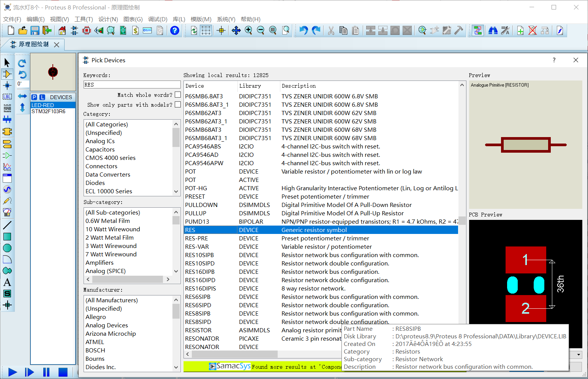
Task: Click the Zoom Out magnifier icon
Action: pyautogui.click(x=261, y=30)
